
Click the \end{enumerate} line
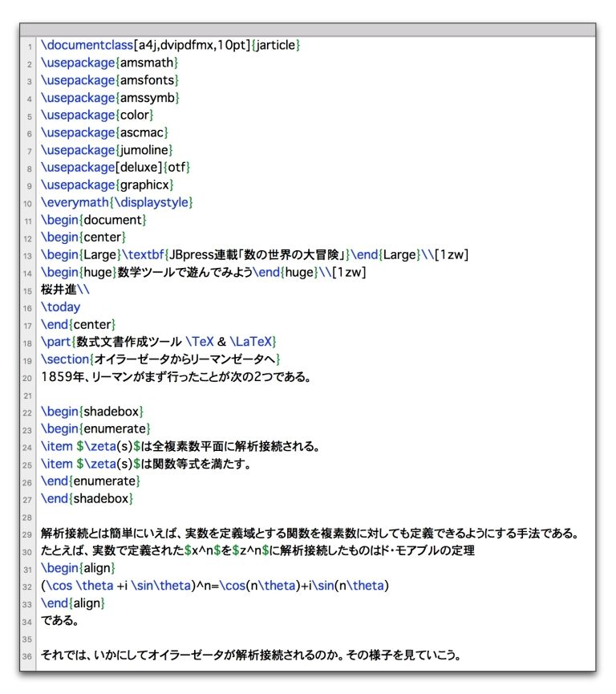coord(91,481)
